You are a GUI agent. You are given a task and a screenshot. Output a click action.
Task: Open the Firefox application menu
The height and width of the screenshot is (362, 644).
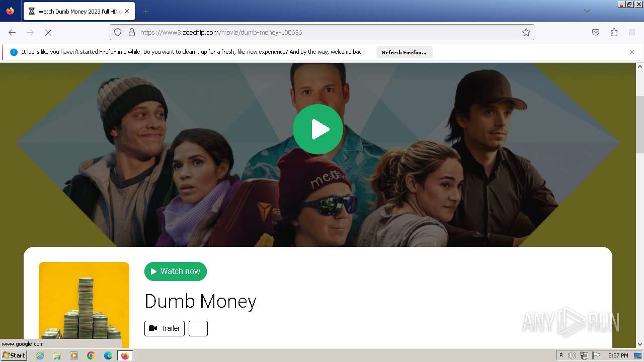coord(632,32)
